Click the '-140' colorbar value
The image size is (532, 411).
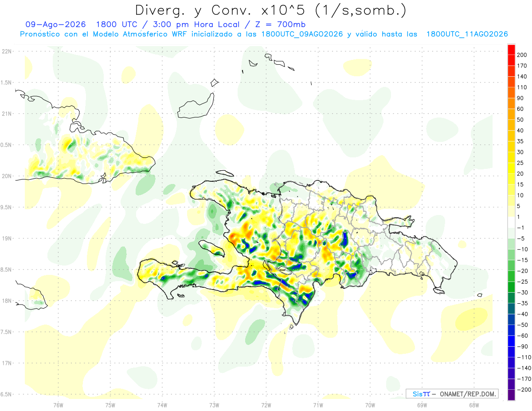click(524, 368)
